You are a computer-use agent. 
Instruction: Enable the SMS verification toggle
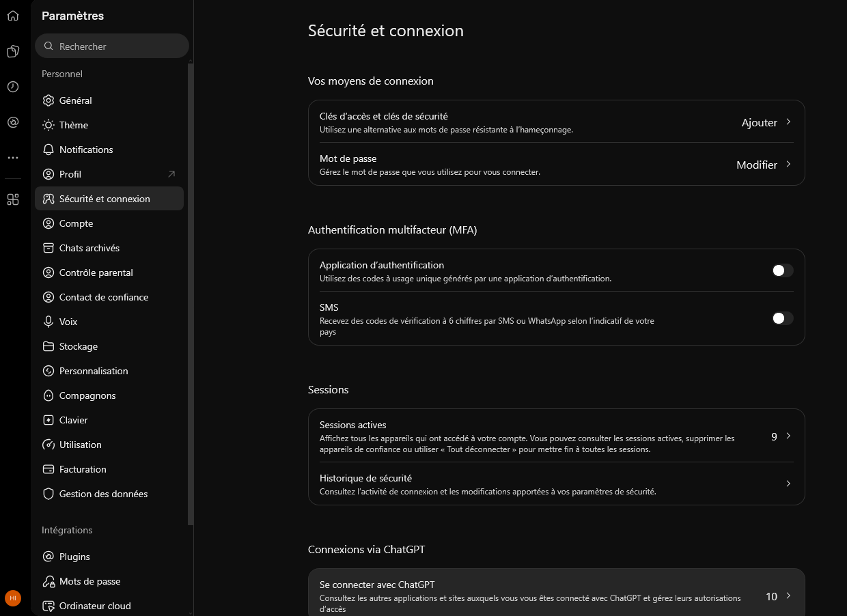click(x=783, y=318)
